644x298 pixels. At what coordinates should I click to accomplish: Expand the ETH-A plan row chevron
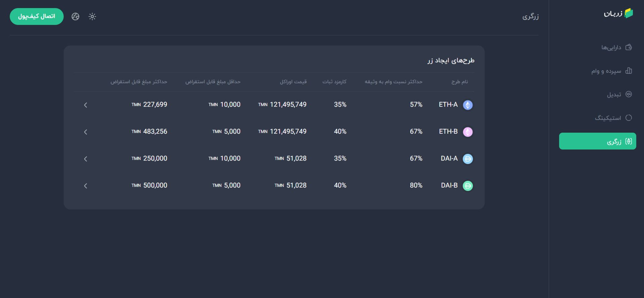86,105
